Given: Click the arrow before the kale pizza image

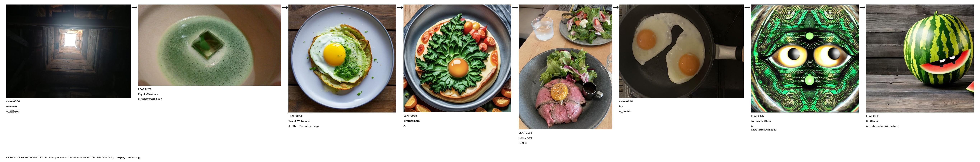Looking at the screenshot, I should (400, 7).
